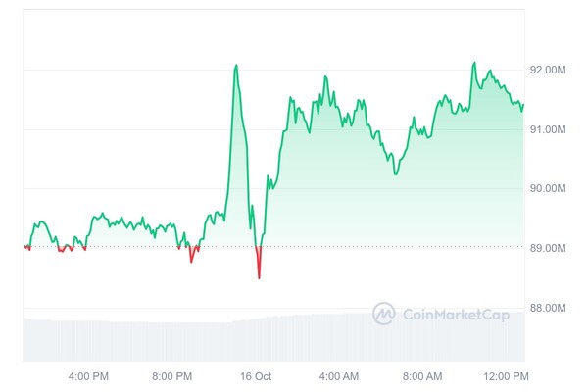Click the 12:00 PM time axis label
Screen dimensions: 588x392
click(506, 375)
